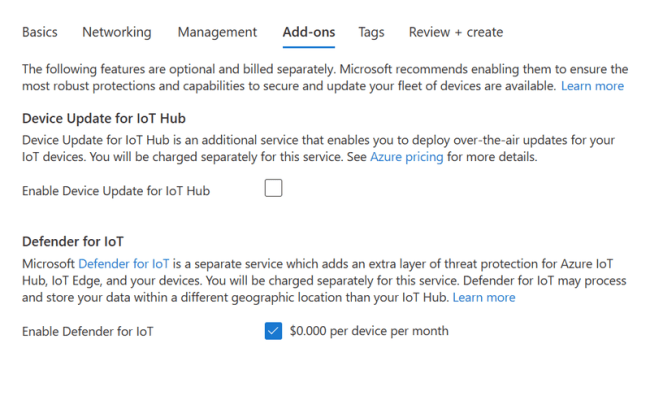Select the Add-ons tab

tap(309, 32)
